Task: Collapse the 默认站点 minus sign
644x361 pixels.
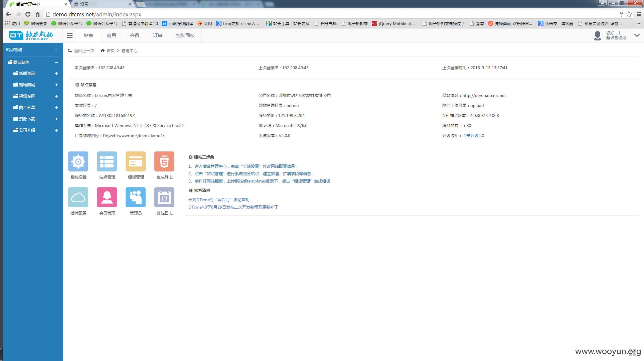Action: (x=56, y=63)
